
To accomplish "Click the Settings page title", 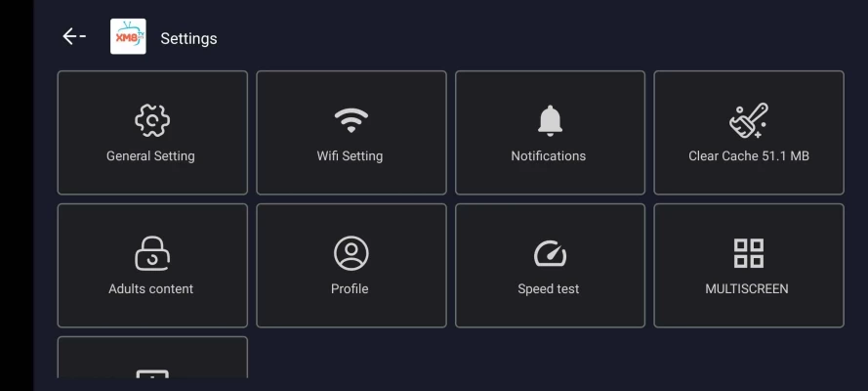I will pyautogui.click(x=188, y=39).
